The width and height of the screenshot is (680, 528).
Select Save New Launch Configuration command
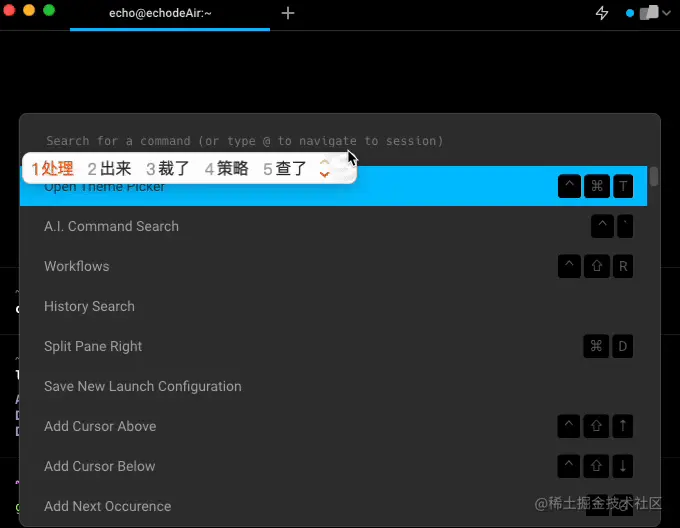333,386
